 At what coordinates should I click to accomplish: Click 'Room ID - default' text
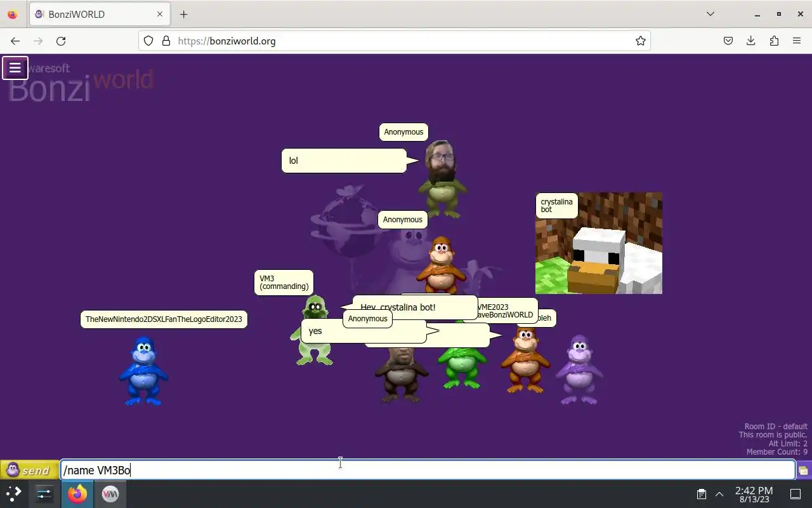[776, 427]
